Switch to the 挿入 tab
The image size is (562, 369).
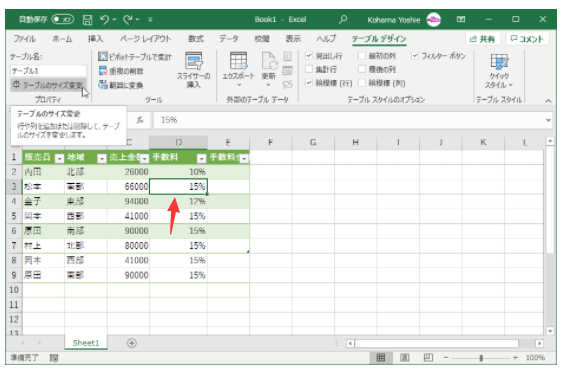[95, 39]
